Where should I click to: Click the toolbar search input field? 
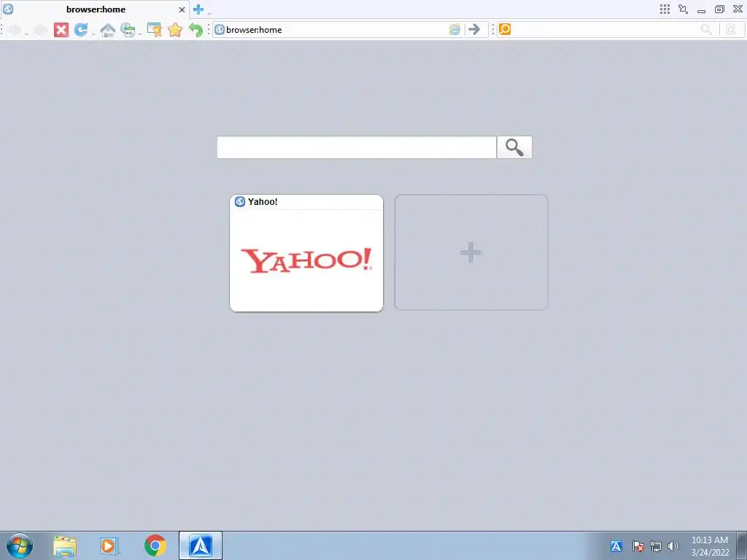pyautogui.click(x=605, y=29)
